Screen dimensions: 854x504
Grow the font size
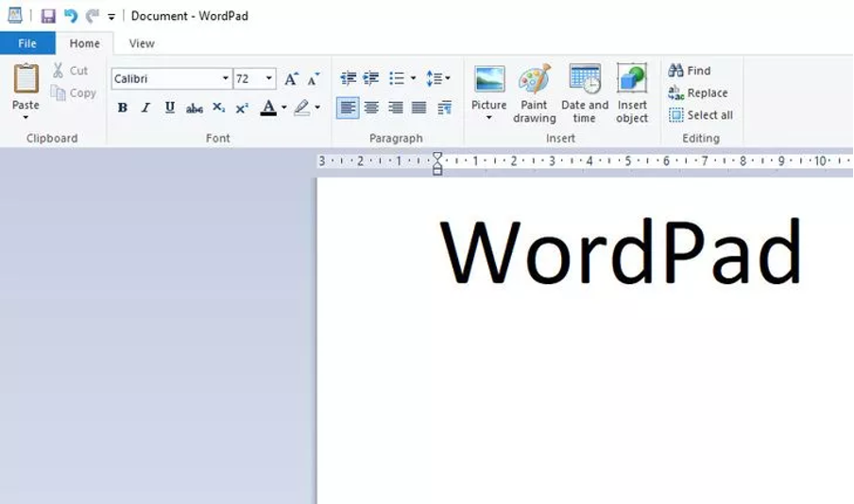point(291,79)
